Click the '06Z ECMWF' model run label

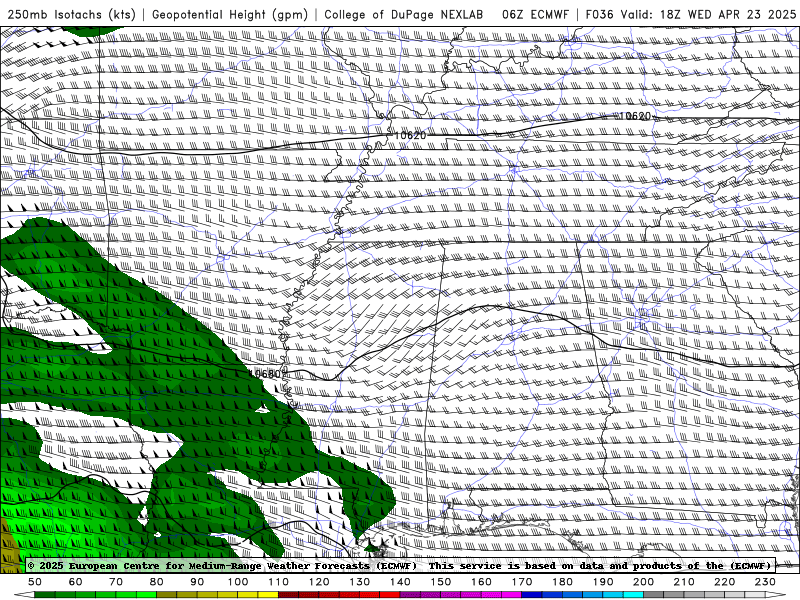pos(535,14)
